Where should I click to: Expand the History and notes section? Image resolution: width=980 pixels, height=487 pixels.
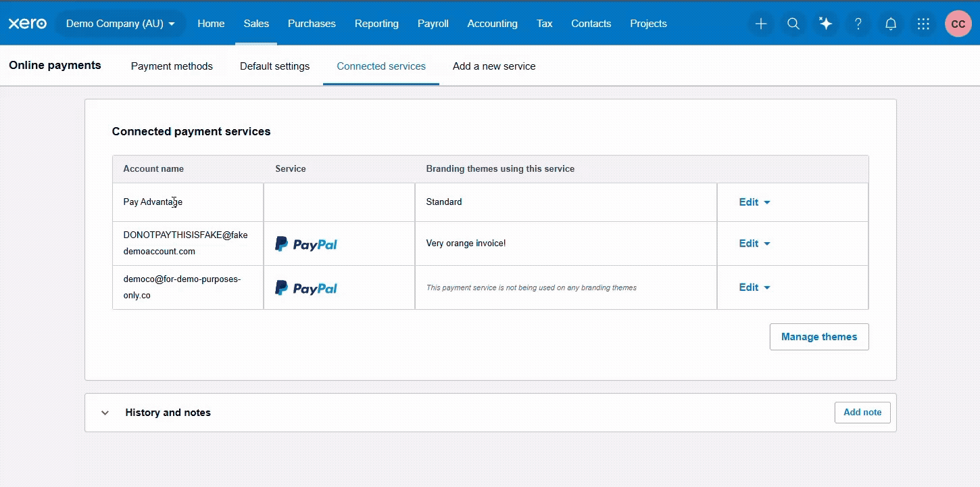point(105,413)
